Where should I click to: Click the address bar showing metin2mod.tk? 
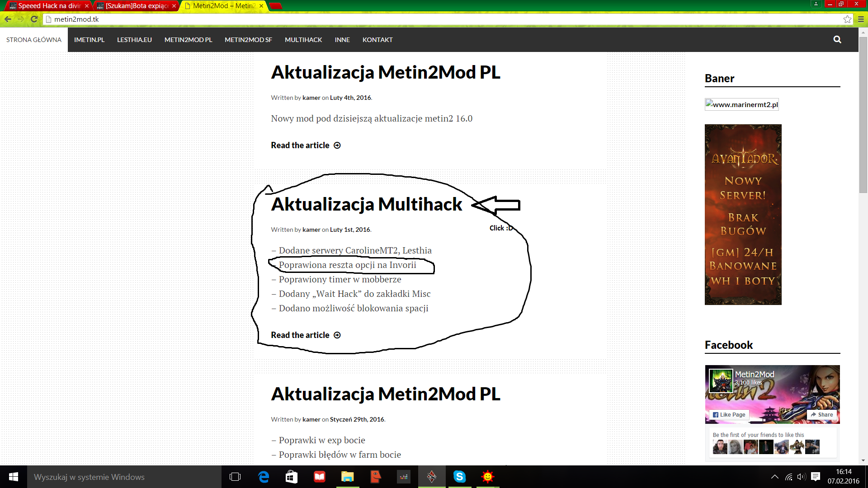[x=448, y=19]
